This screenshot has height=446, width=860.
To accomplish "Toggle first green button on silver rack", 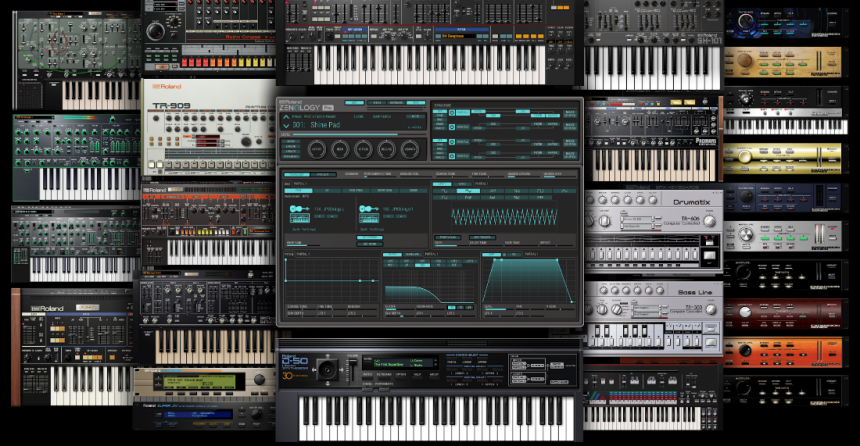I will (x=765, y=239).
